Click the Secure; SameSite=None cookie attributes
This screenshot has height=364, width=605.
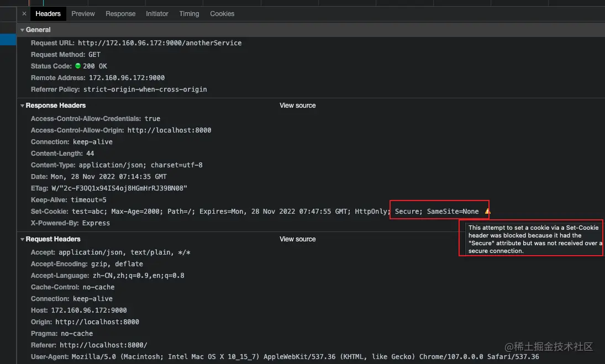(437, 212)
